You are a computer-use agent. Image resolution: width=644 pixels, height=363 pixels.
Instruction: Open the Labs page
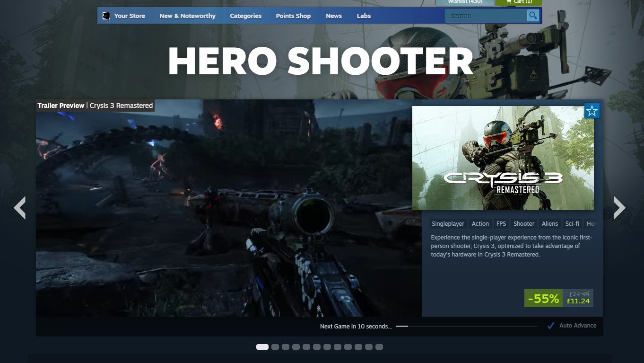click(364, 16)
